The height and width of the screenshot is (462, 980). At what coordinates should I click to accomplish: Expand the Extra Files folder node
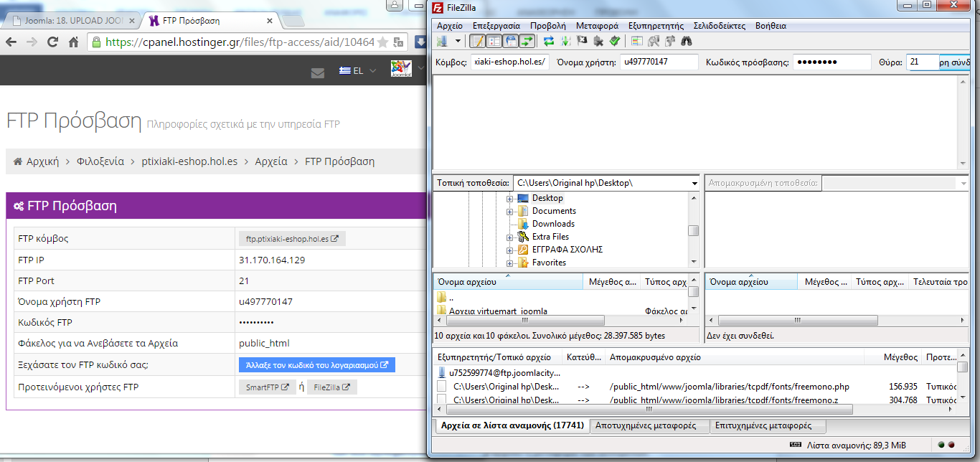pos(510,237)
